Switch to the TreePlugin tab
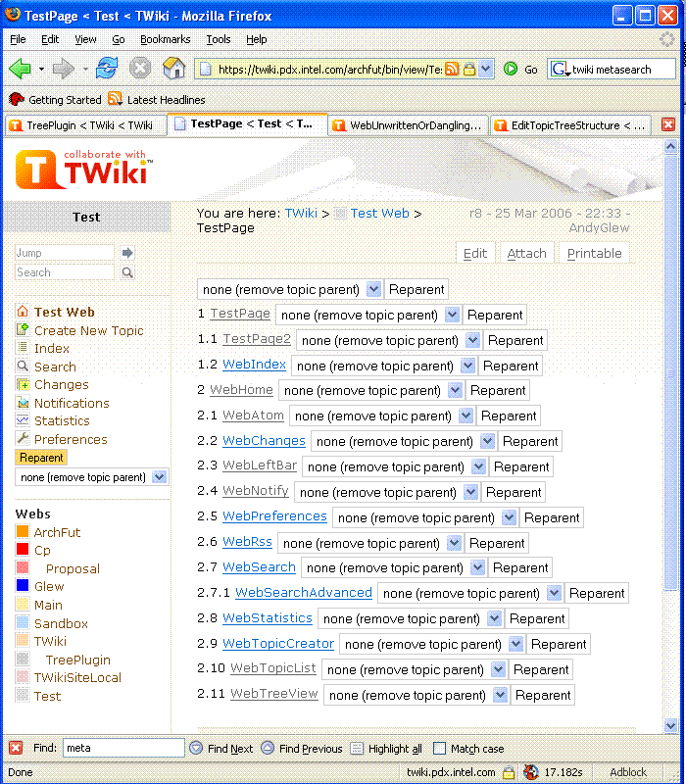 pyautogui.click(x=85, y=125)
